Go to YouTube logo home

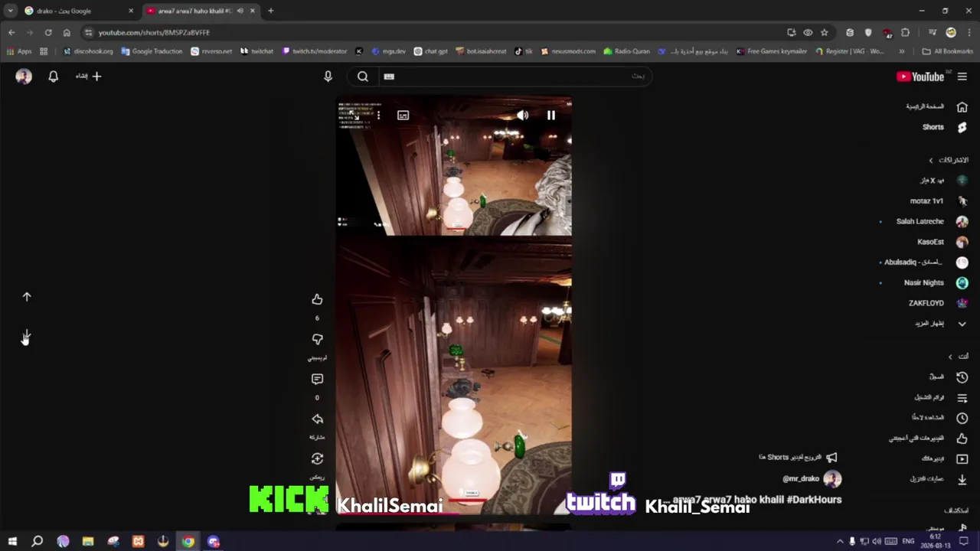coord(920,77)
